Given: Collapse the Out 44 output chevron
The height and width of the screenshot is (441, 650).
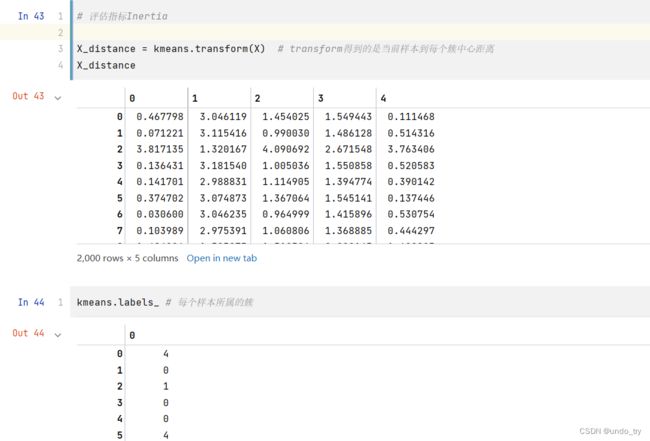Looking at the screenshot, I should coord(58,333).
